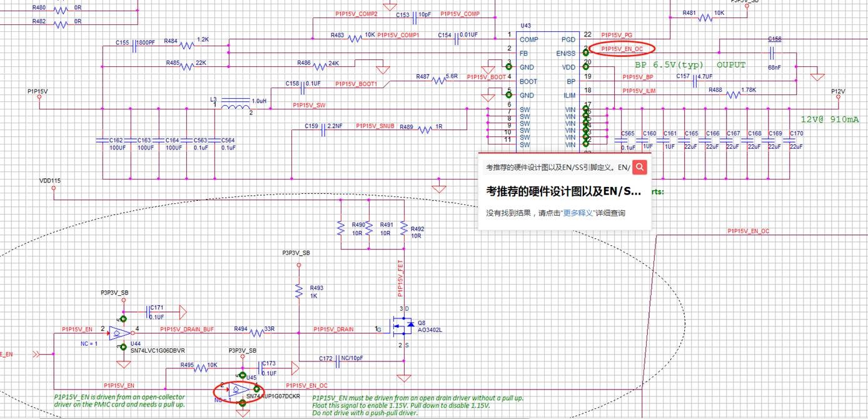Click the C162 100UF capacitor label

point(116,144)
